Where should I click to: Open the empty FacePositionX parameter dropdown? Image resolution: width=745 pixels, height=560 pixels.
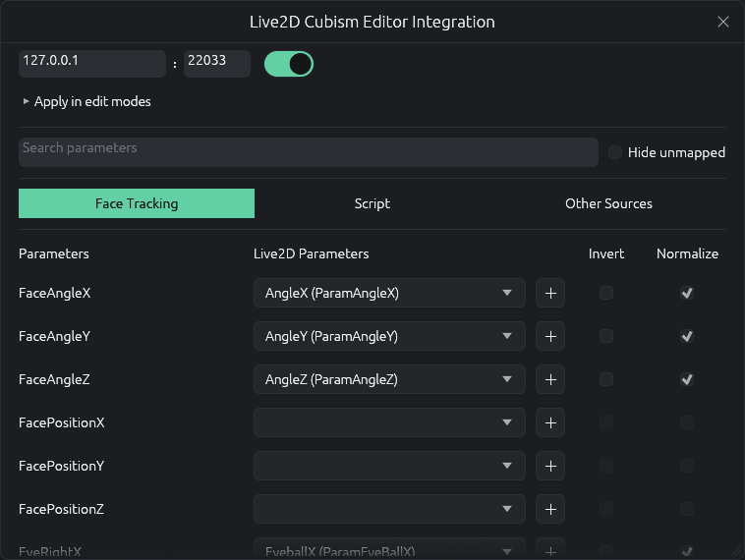point(389,422)
